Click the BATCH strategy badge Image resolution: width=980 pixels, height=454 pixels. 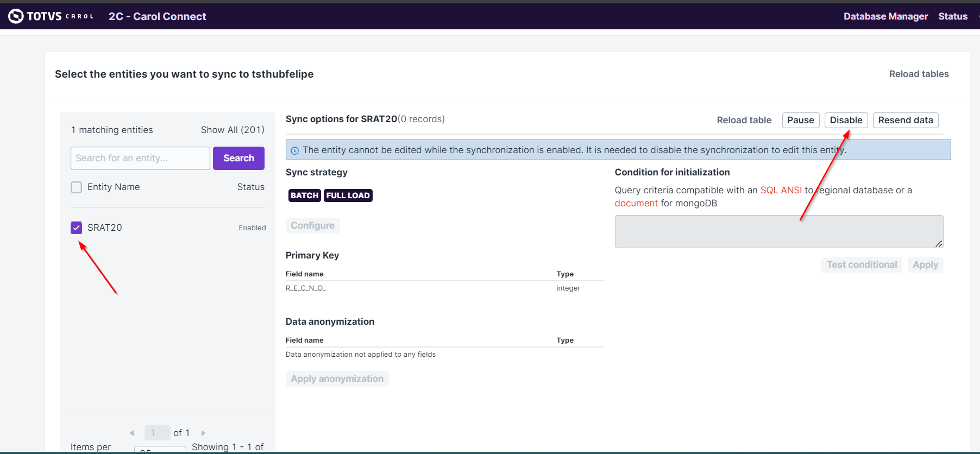tap(304, 196)
